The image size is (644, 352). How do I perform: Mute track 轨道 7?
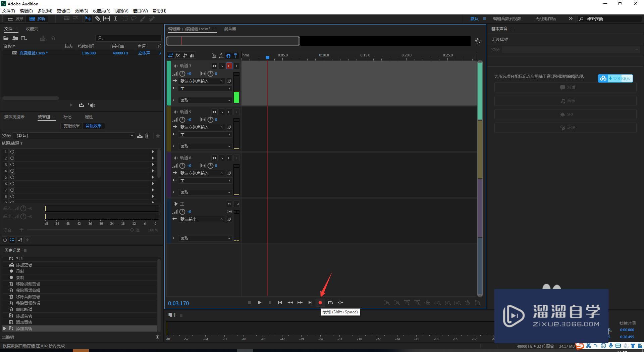[x=214, y=66]
